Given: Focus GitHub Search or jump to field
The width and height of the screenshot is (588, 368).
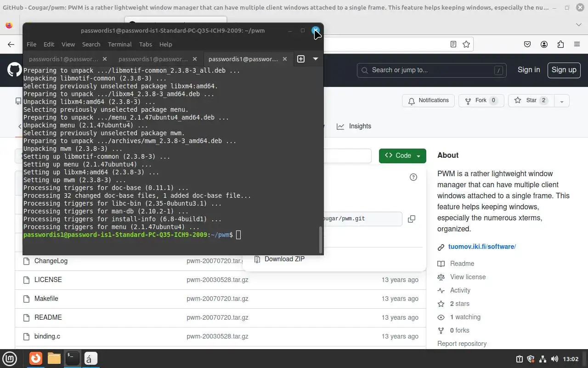Looking at the screenshot, I should 431,70.
